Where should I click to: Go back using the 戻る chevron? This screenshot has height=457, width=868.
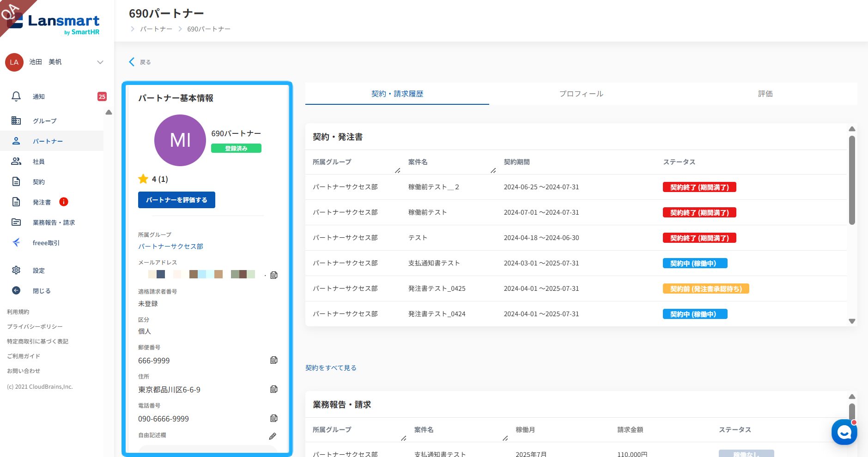(x=132, y=62)
